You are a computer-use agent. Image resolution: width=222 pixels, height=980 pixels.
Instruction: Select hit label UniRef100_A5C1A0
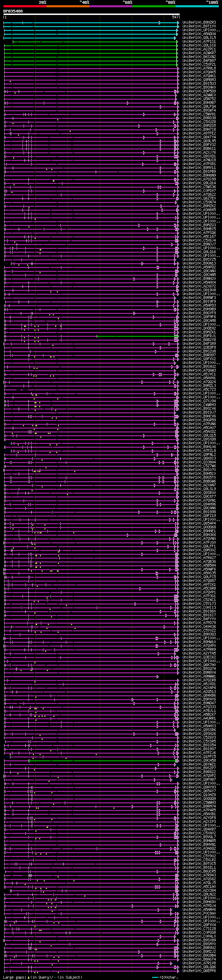click(199, 886)
